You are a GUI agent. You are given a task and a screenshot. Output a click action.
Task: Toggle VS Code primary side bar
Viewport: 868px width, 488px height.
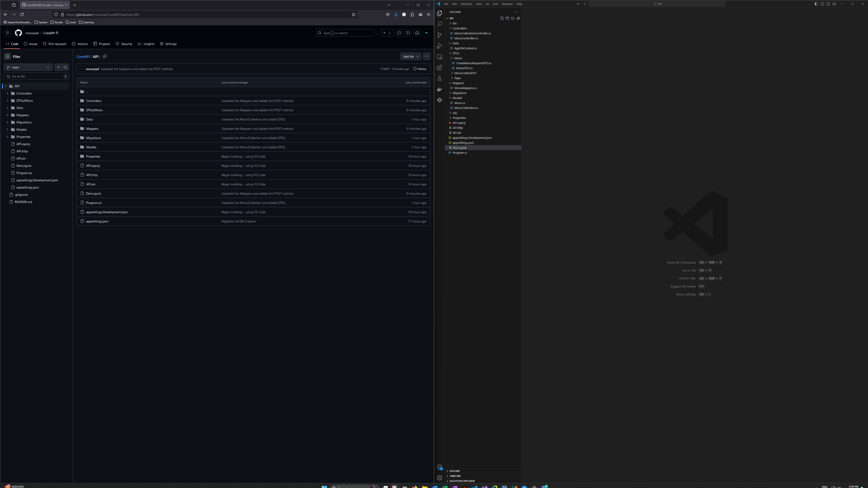(x=816, y=4)
